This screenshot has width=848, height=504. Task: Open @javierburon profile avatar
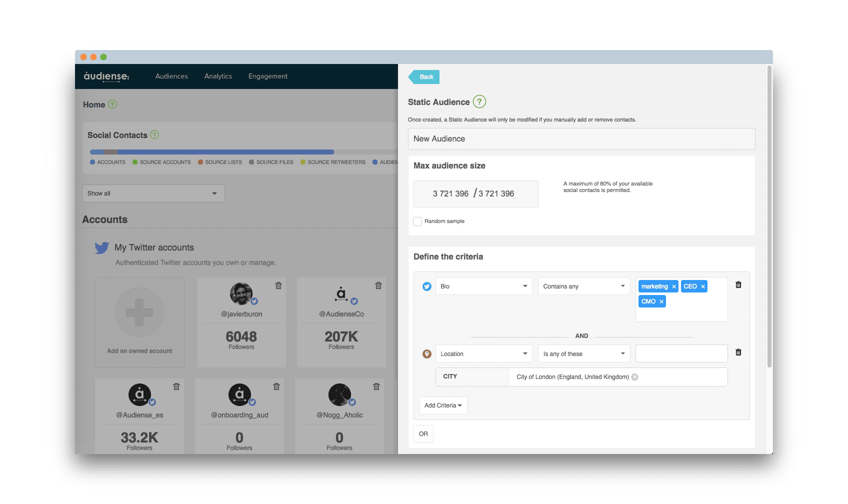pos(241,294)
